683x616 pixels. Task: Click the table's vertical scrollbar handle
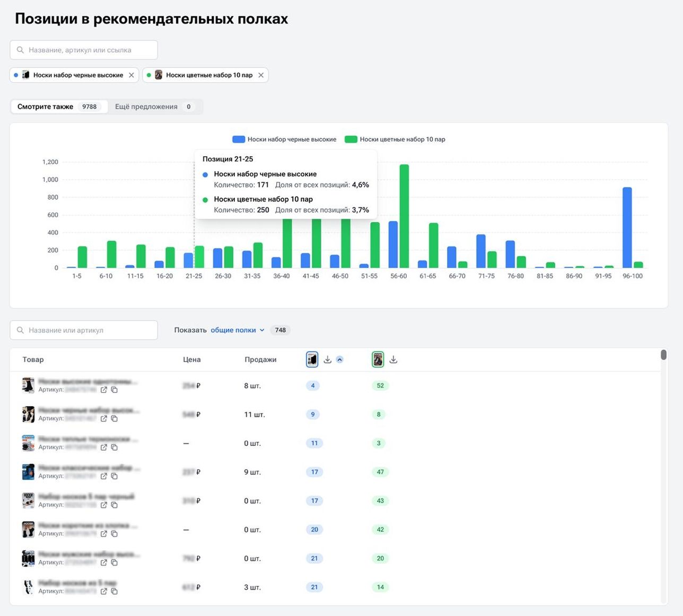(663, 355)
